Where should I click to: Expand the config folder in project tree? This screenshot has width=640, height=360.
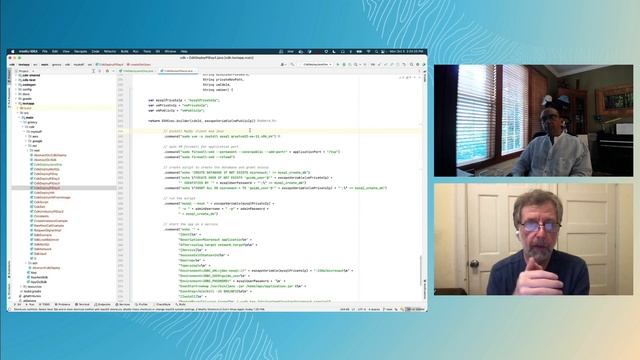pyautogui.click(x=16, y=89)
